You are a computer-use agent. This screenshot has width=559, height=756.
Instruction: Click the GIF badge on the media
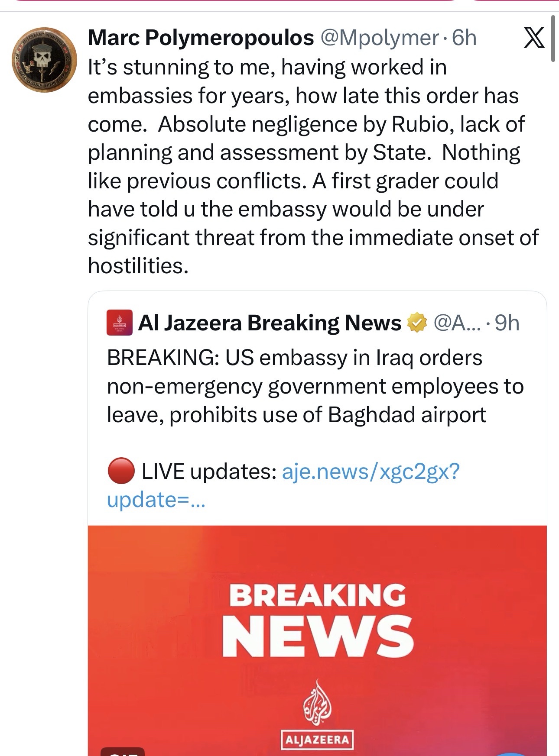(x=122, y=752)
